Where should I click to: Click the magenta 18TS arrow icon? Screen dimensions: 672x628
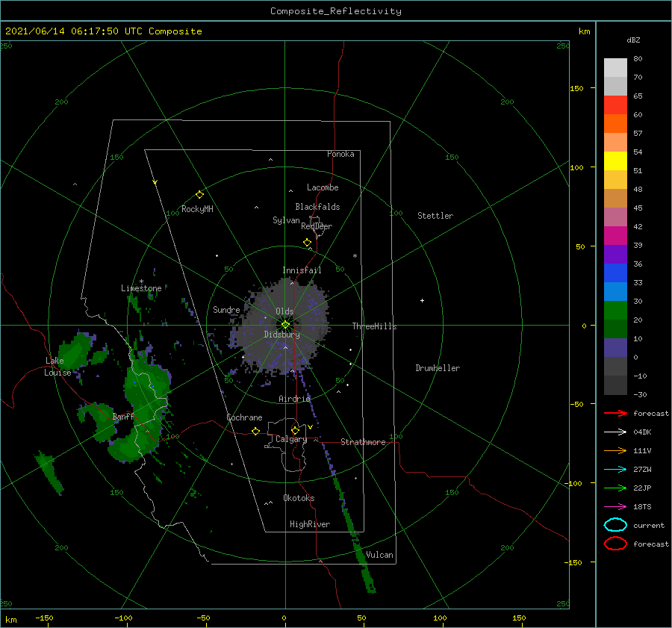pos(615,507)
